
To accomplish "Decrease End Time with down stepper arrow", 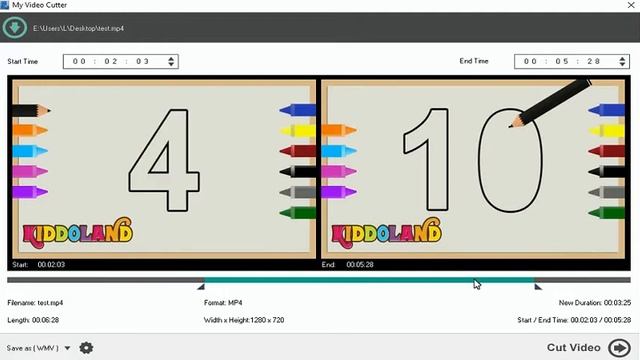I will [622, 64].
